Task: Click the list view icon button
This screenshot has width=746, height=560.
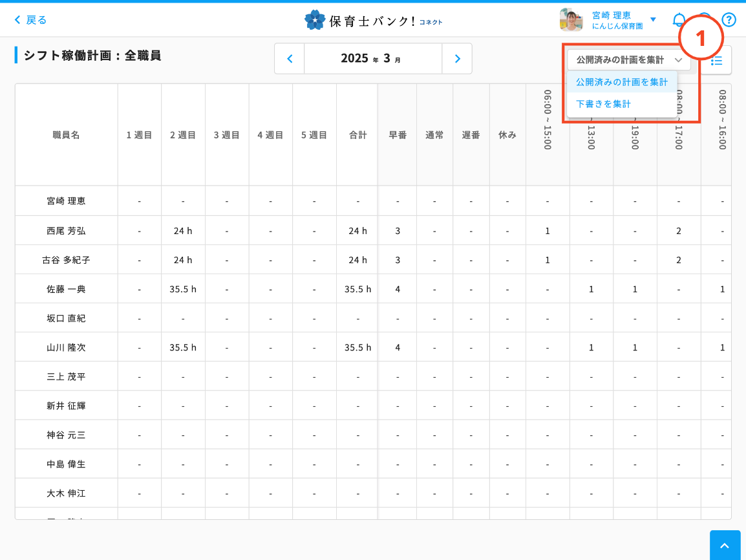Action: coord(717,60)
